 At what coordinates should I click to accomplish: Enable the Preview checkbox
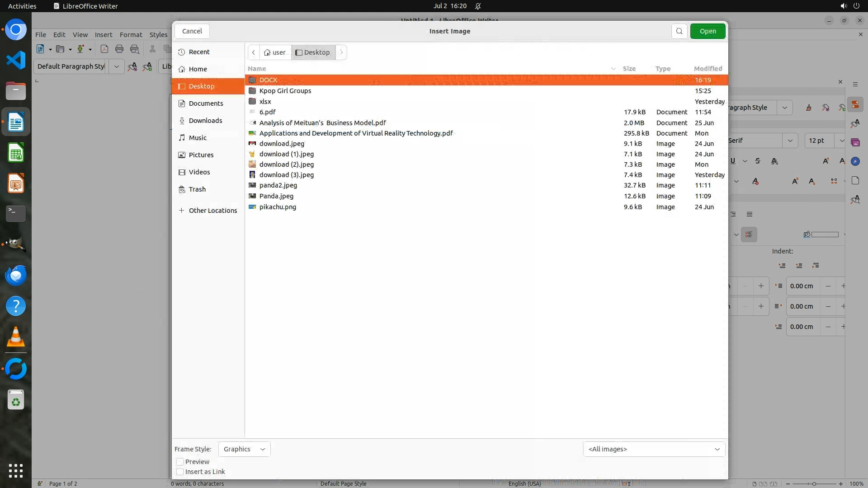click(180, 462)
